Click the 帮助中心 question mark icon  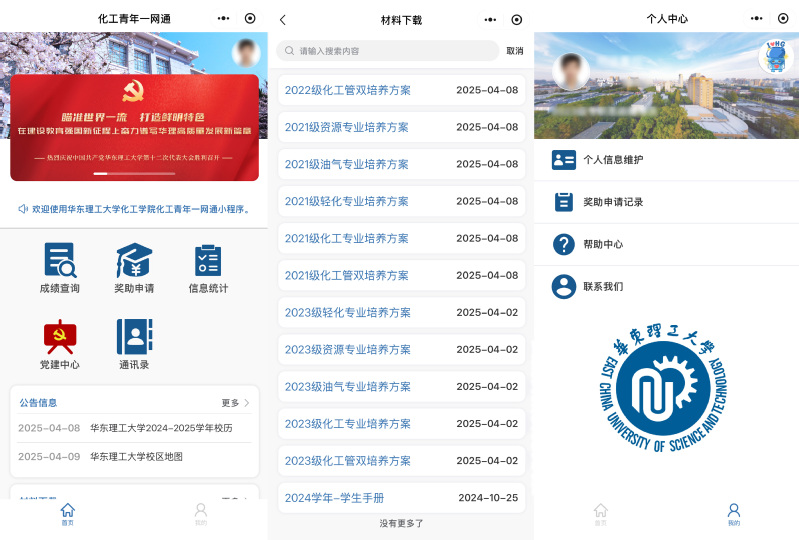pos(564,244)
